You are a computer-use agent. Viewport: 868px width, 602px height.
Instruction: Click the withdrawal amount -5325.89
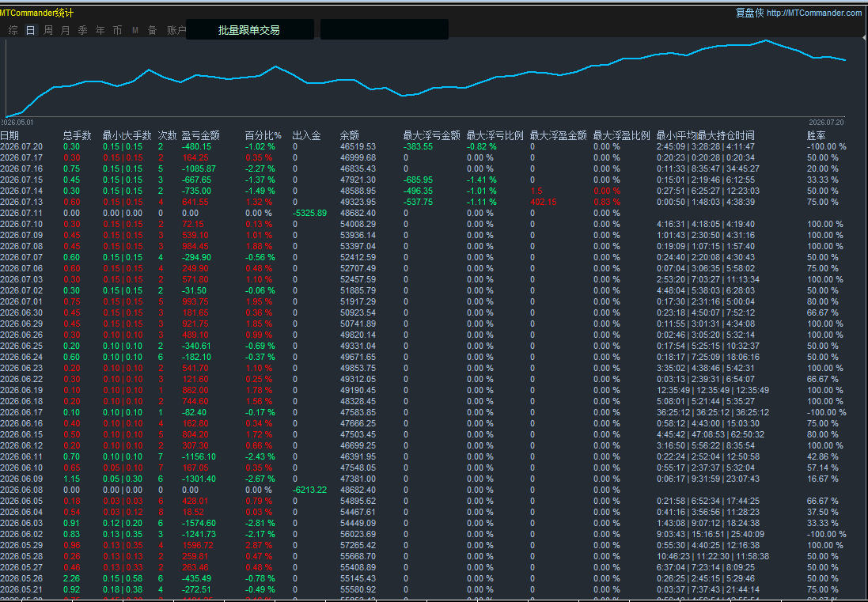click(x=309, y=213)
